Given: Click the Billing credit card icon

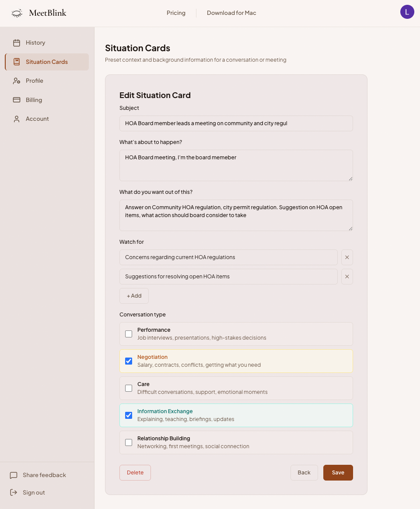Looking at the screenshot, I should tap(17, 100).
